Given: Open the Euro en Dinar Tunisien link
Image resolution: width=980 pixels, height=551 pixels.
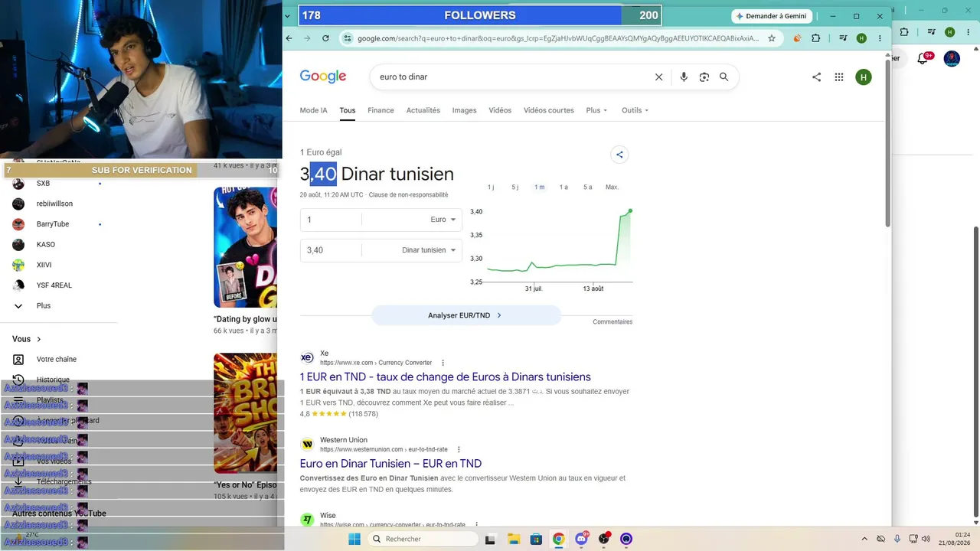Looking at the screenshot, I should [390, 463].
